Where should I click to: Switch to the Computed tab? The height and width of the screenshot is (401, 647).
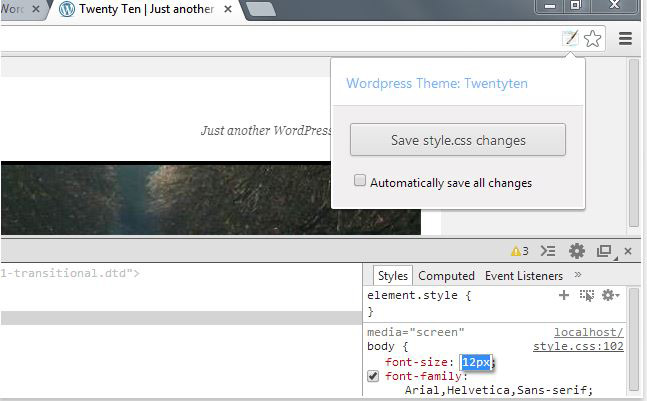click(x=446, y=276)
